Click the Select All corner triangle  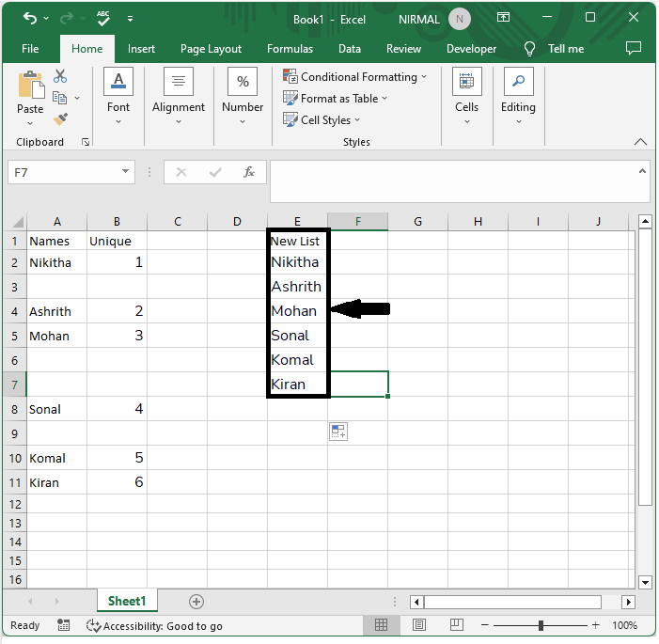pos(18,222)
